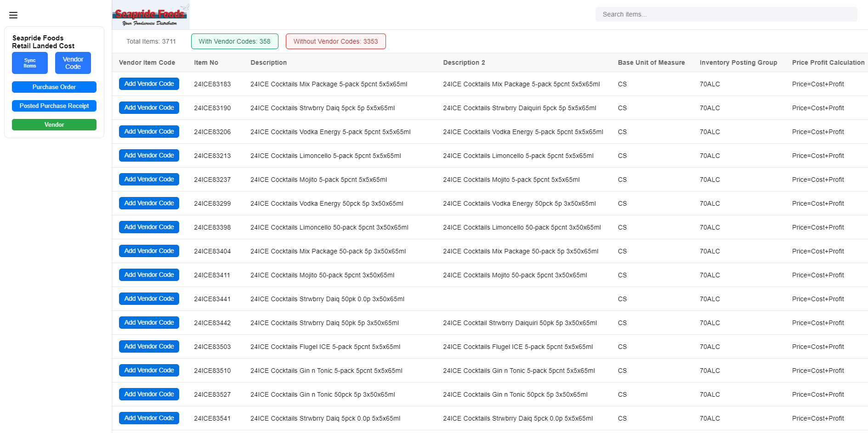
Task: Add vendor code for item 24ICE83190
Action: point(149,107)
